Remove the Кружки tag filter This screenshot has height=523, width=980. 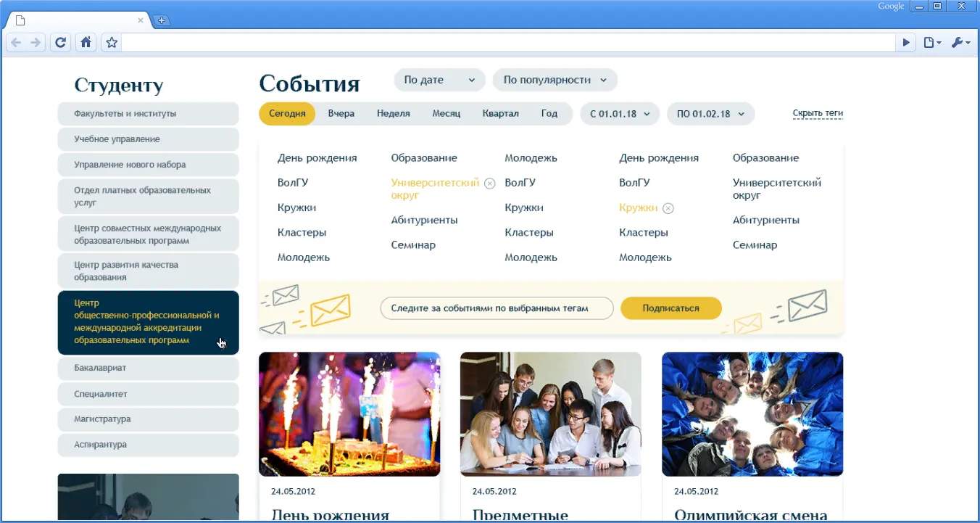pos(668,208)
